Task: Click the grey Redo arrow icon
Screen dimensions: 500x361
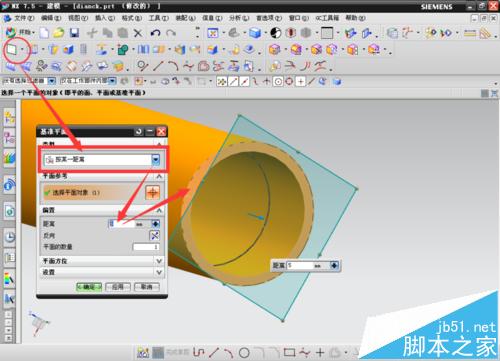Action: pos(171,33)
